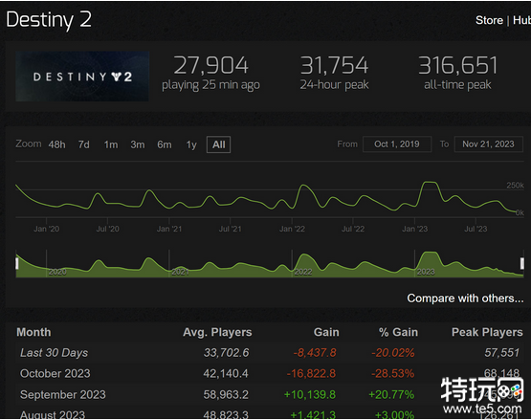Grab the right navigator range handle
The image size is (531, 420).
[521, 263]
